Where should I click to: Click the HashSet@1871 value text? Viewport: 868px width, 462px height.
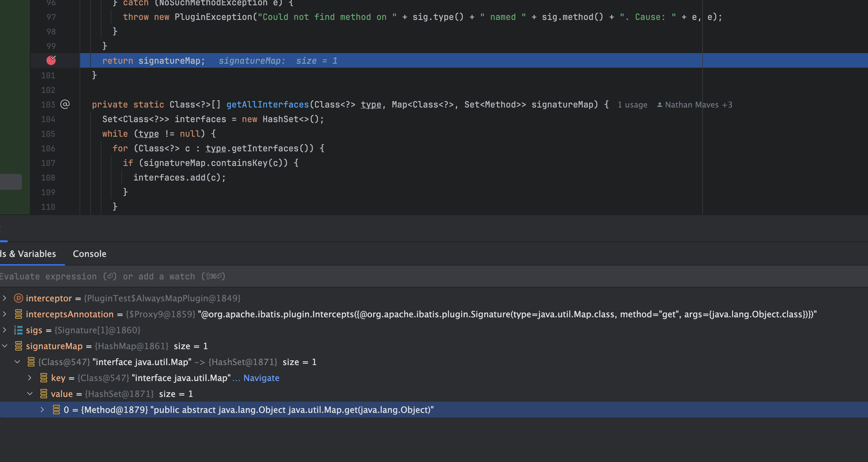pyautogui.click(x=119, y=394)
